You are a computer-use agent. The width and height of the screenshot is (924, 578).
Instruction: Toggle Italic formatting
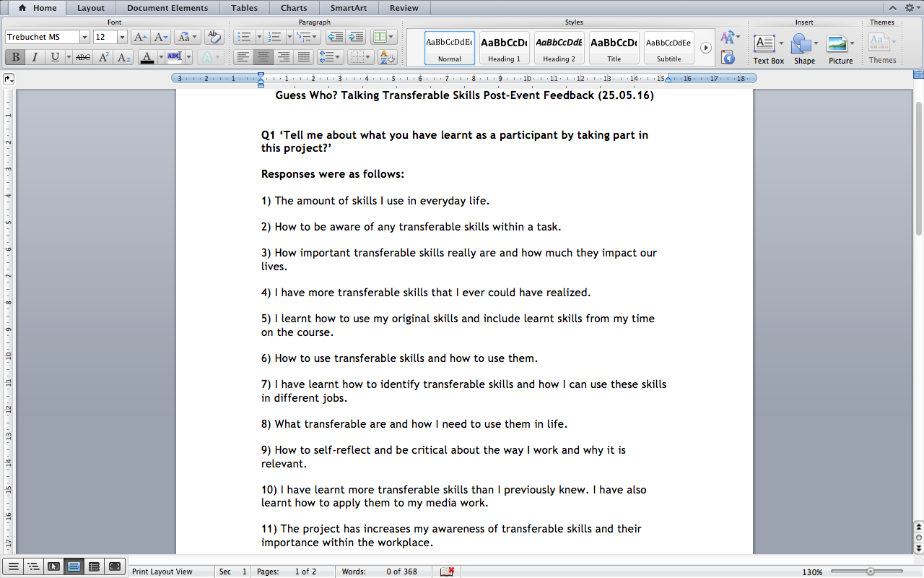point(34,57)
